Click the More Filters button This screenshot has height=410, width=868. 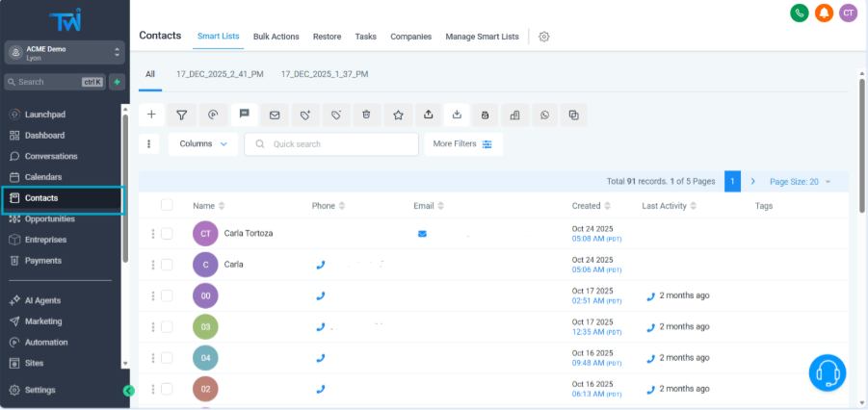coord(462,143)
